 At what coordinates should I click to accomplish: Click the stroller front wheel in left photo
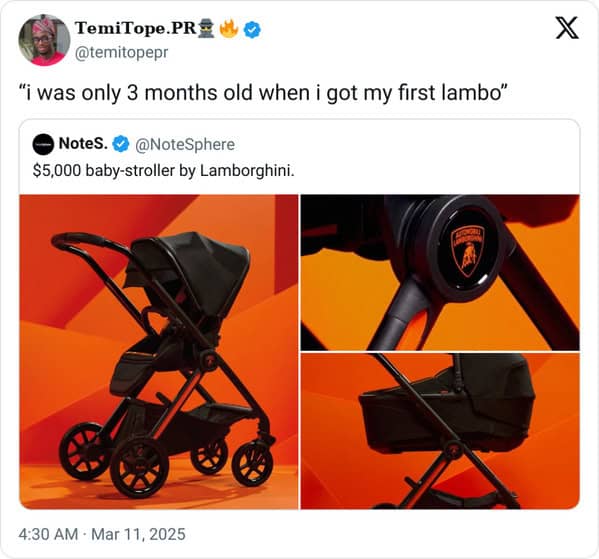tap(253, 463)
